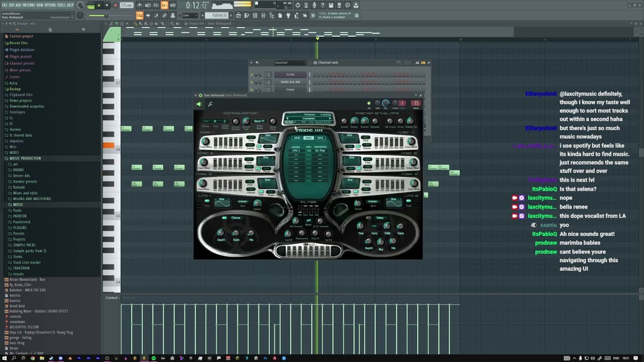Toggle the LFO 1 Free switch
Screen dimensions: 644x362
pos(207,202)
